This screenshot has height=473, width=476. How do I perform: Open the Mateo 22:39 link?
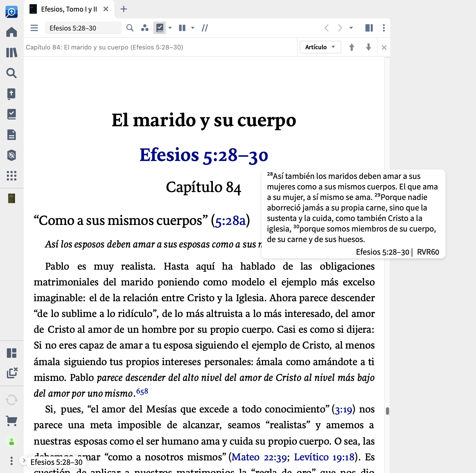click(259, 457)
